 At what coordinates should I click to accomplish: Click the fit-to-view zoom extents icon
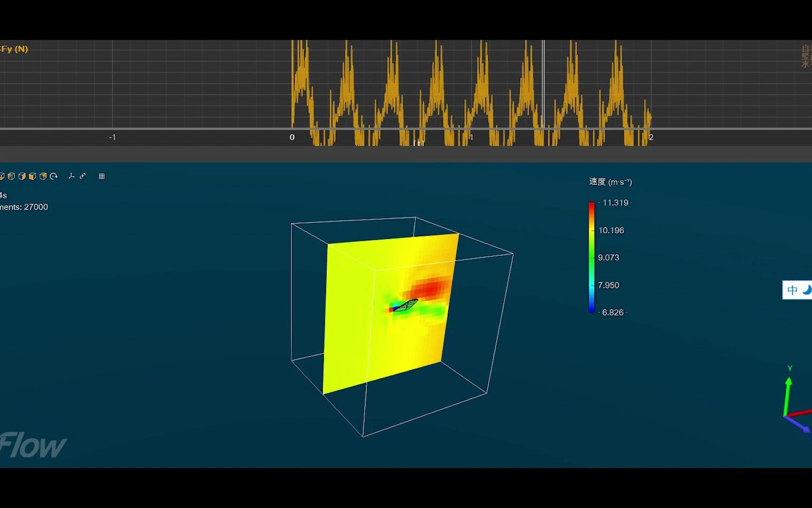coord(83,176)
